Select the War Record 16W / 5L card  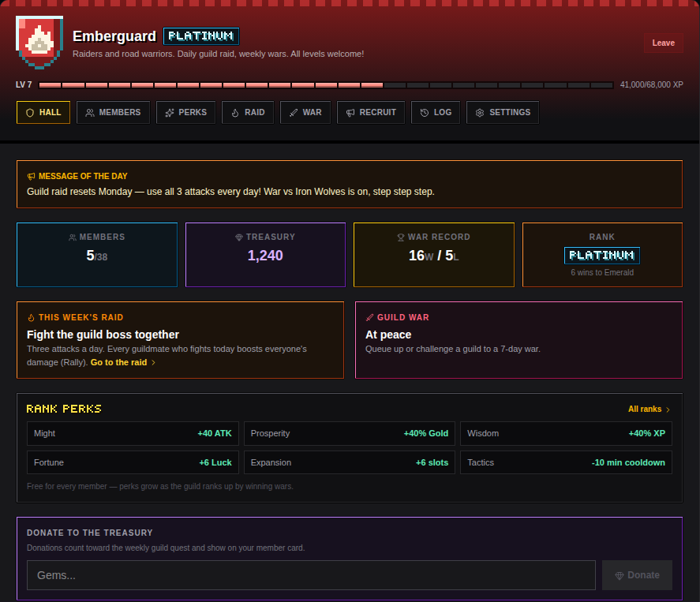(434, 255)
